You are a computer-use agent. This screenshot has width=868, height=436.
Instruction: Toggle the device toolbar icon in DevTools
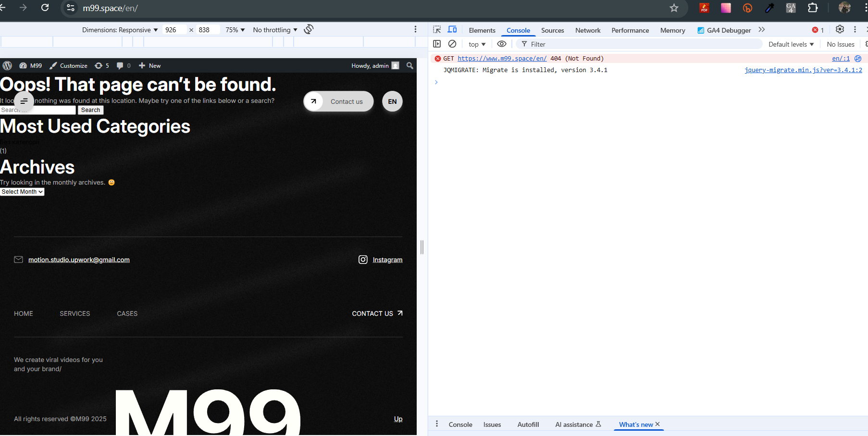coord(452,29)
